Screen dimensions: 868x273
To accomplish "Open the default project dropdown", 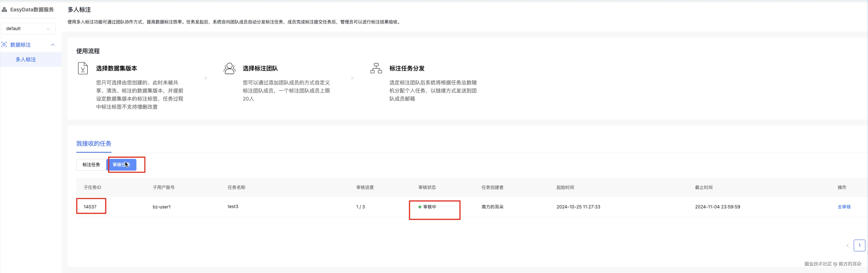I will coord(28,29).
